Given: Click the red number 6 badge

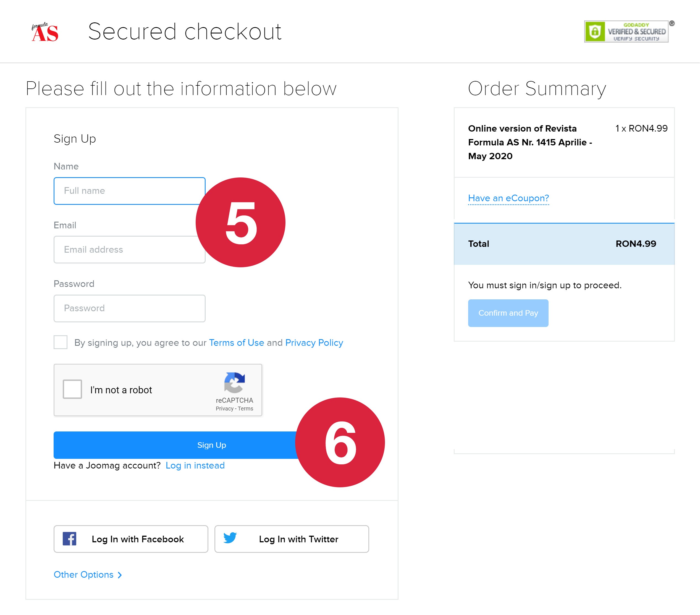Looking at the screenshot, I should click(340, 442).
